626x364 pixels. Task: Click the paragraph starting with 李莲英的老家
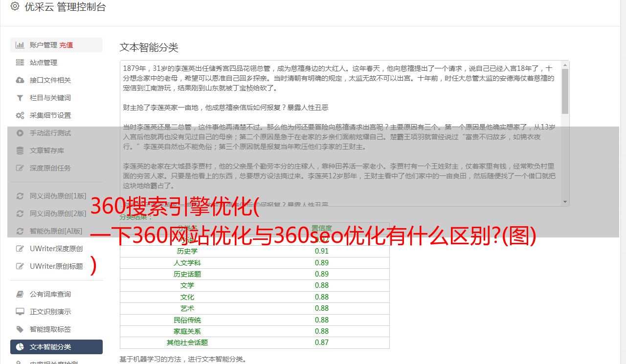339,176
